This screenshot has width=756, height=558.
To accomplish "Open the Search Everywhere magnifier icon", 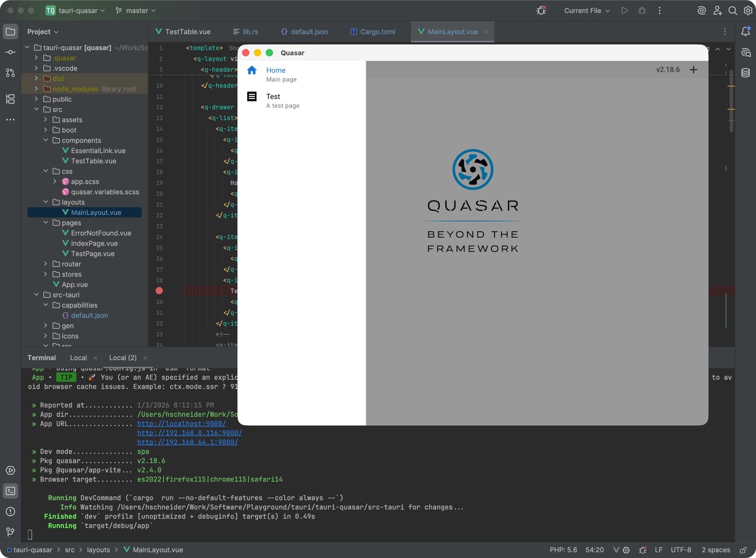I will click(x=733, y=10).
